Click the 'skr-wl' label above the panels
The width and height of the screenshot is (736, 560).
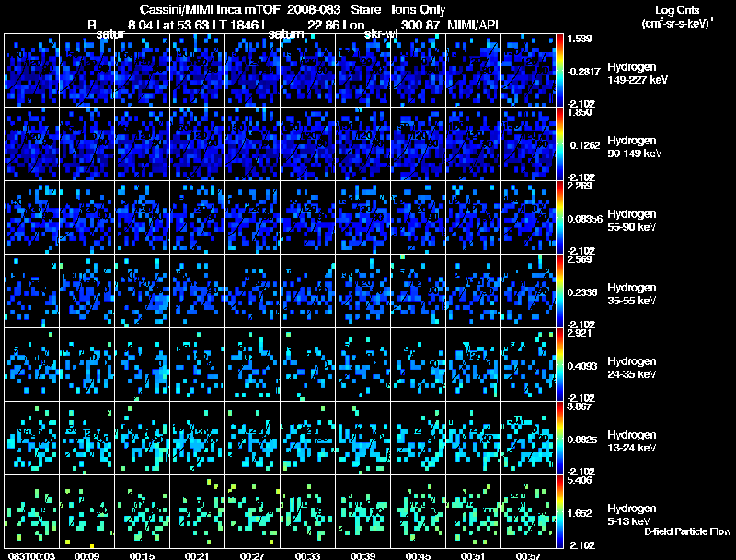point(381,34)
